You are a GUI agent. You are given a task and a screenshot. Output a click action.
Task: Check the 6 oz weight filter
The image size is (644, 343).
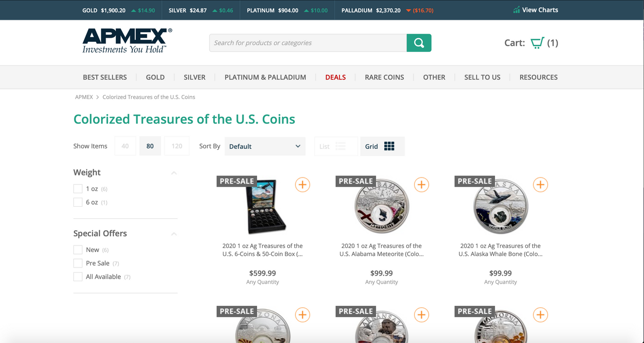77,202
